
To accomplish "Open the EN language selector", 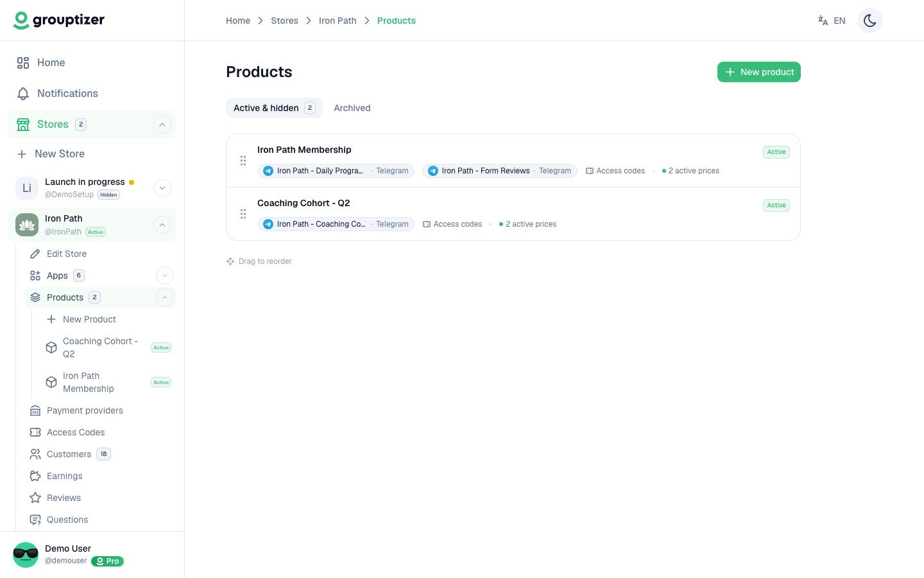I will [832, 21].
